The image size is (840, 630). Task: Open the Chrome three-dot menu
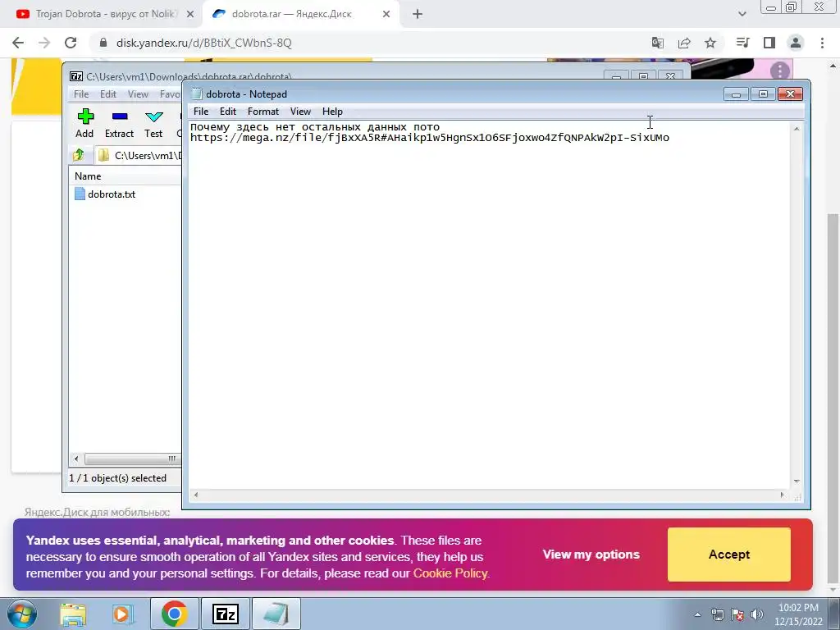(x=822, y=43)
